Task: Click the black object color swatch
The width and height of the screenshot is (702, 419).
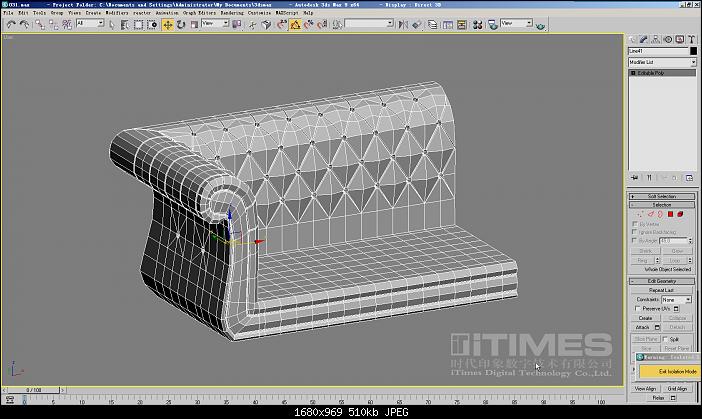Action: pyautogui.click(x=693, y=50)
